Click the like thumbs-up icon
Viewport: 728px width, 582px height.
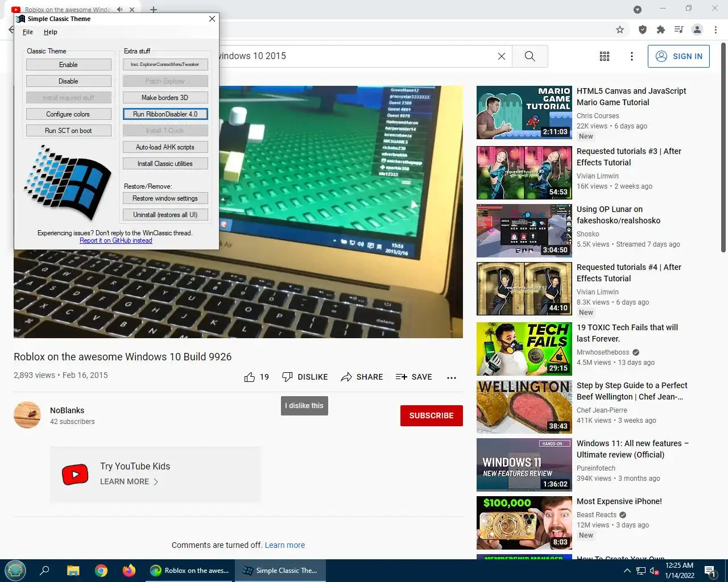[250, 377]
